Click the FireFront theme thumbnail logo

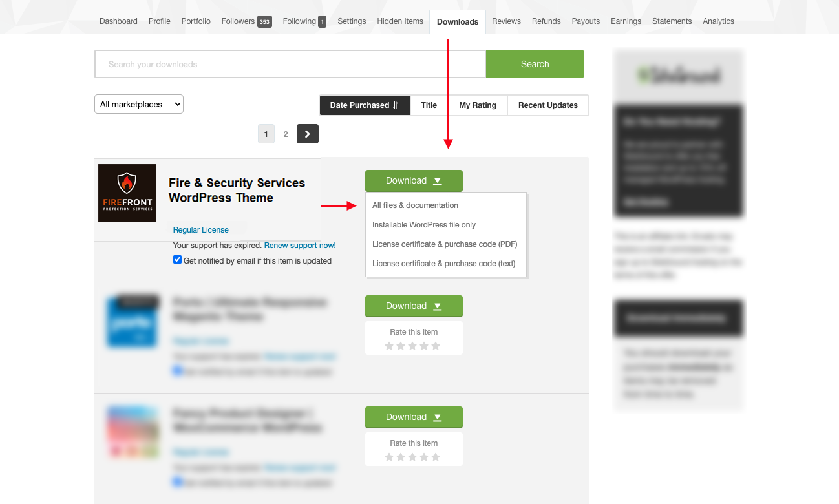click(x=127, y=193)
